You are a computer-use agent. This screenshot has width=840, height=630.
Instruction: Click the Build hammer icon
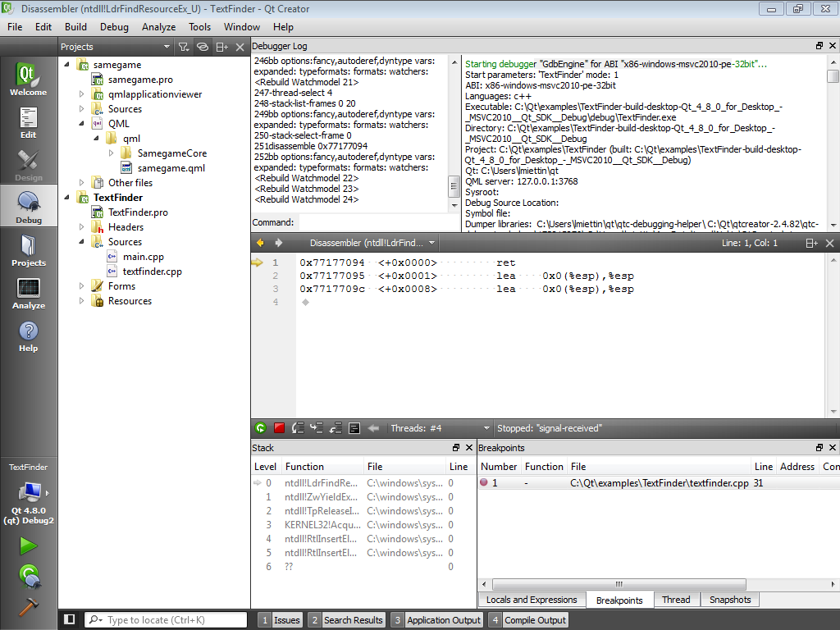tap(29, 605)
